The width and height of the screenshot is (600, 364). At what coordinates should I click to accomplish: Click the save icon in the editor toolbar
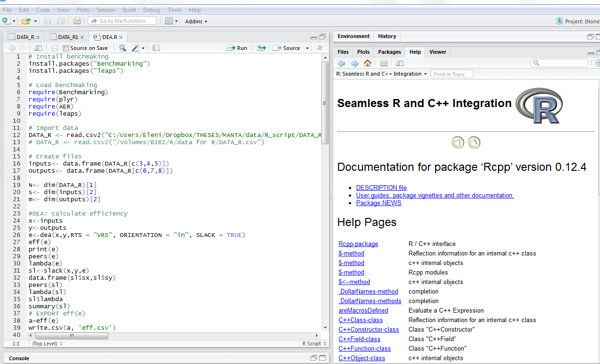55,48
